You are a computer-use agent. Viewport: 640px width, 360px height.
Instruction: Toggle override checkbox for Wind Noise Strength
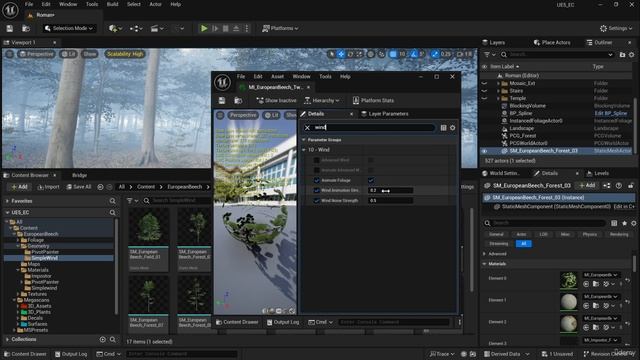[317, 200]
